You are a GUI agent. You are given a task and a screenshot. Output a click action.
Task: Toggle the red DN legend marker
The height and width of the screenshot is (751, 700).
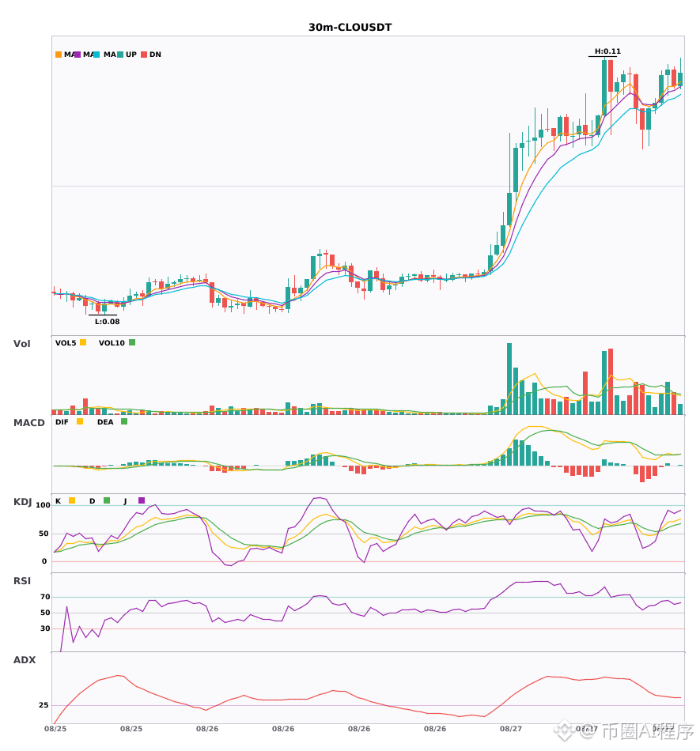point(144,55)
